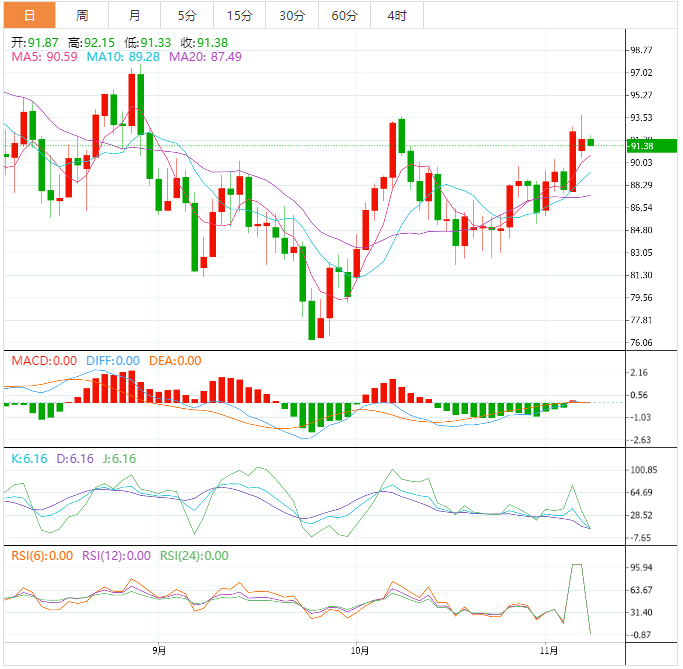Open the 60分 interval tab

pos(344,15)
